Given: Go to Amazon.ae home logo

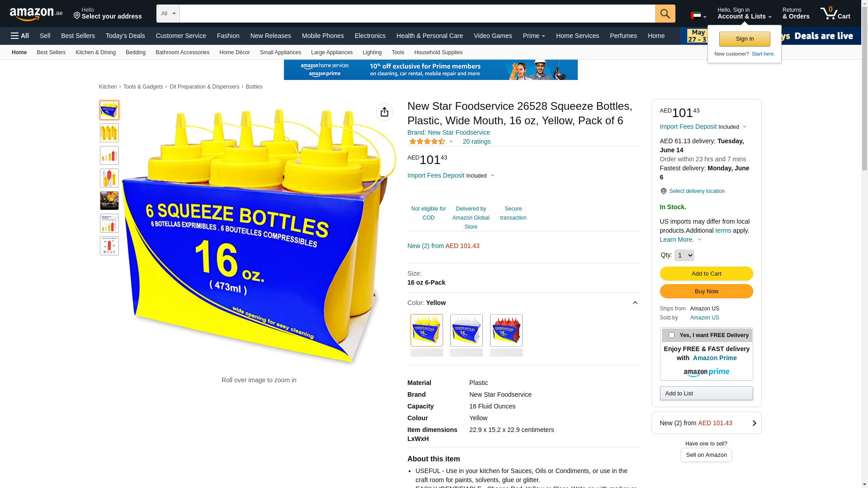Looking at the screenshot, I should tap(36, 14).
